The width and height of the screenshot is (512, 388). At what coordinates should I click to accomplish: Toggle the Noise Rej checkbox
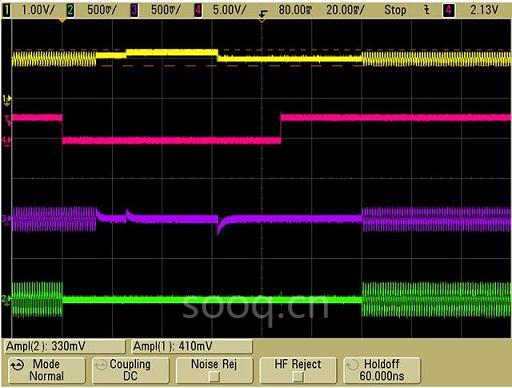(214, 377)
